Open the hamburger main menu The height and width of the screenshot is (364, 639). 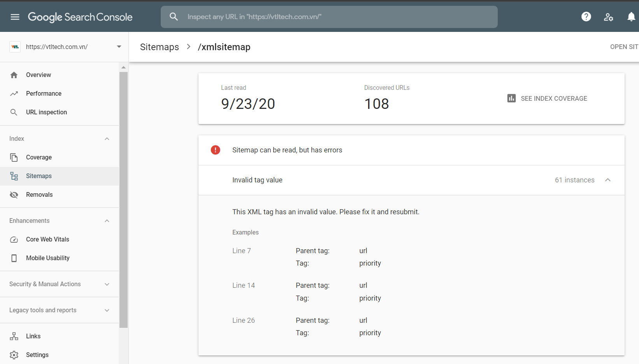pyautogui.click(x=15, y=17)
